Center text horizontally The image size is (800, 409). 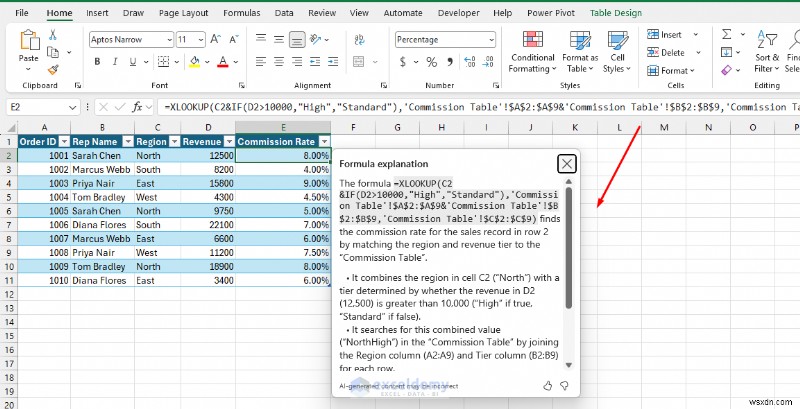(279, 62)
